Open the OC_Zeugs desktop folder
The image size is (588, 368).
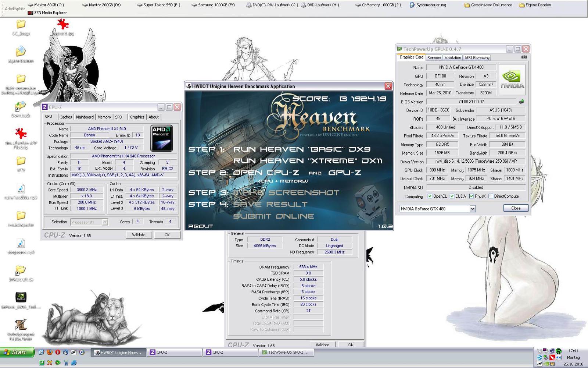point(21,28)
